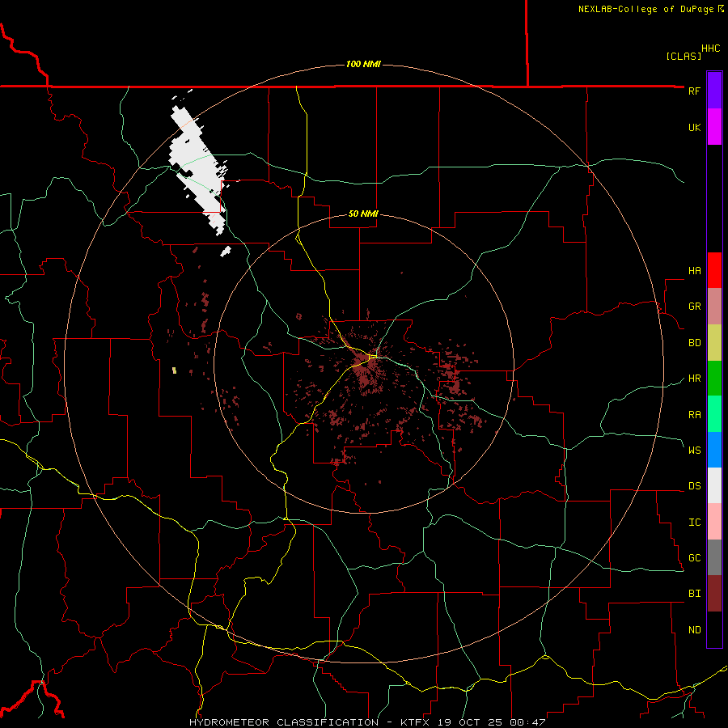Select the BD yellow-olive legend swatch
The height and width of the screenshot is (728, 728).
pyautogui.click(x=714, y=343)
